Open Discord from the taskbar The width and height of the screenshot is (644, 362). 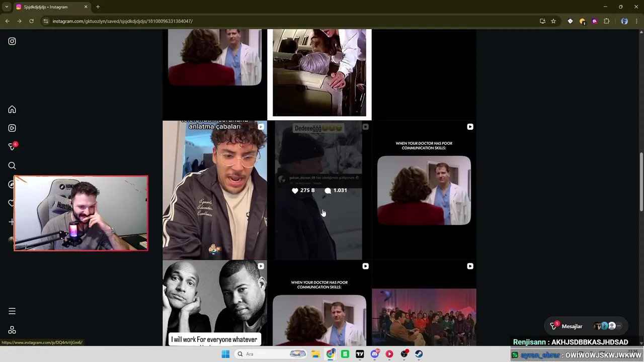point(374,354)
